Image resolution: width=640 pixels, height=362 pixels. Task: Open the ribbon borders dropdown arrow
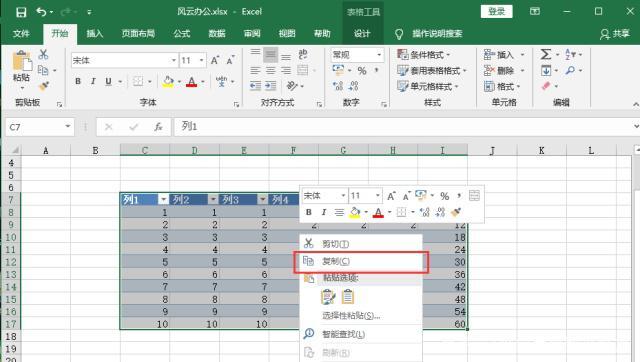pyautogui.click(x=150, y=82)
